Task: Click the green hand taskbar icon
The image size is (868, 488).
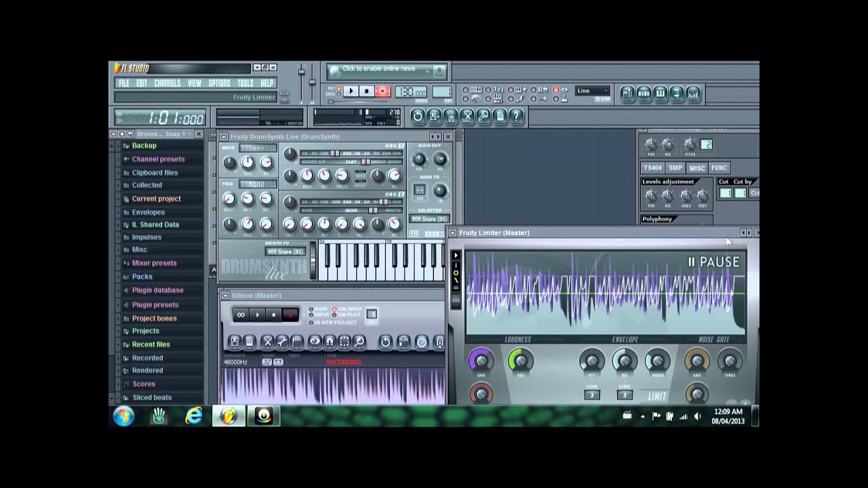Action: (x=159, y=416)
